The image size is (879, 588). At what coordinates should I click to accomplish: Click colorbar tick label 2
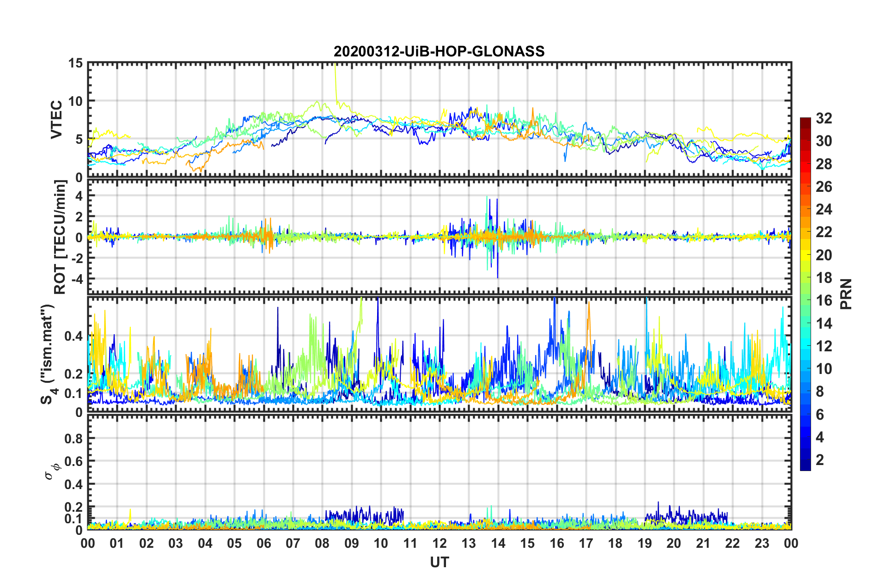coord(820,460)
